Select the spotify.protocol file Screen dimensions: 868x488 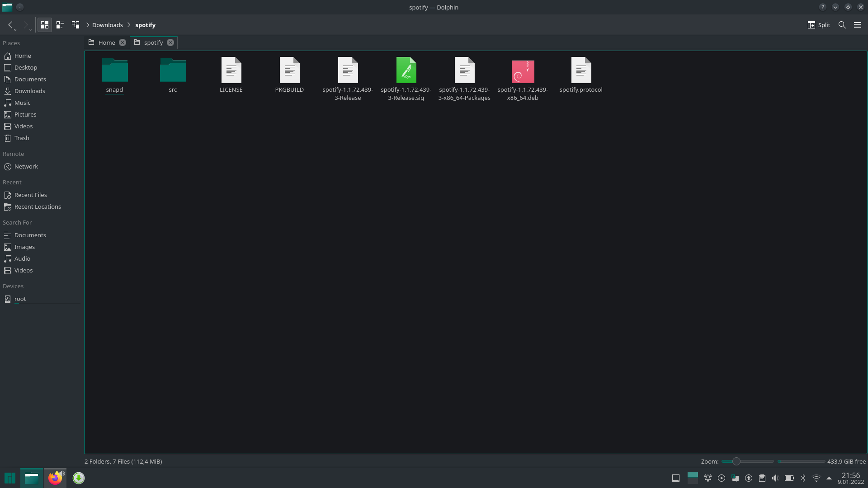pos(581,75)
